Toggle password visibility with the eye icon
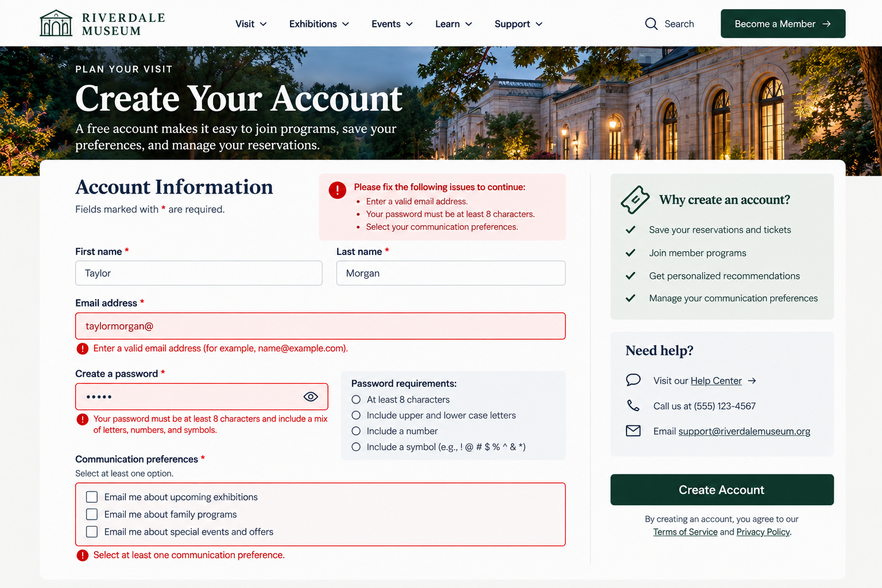Image resolution: width=882 pixels, height=588 pixels. [311, 397]
